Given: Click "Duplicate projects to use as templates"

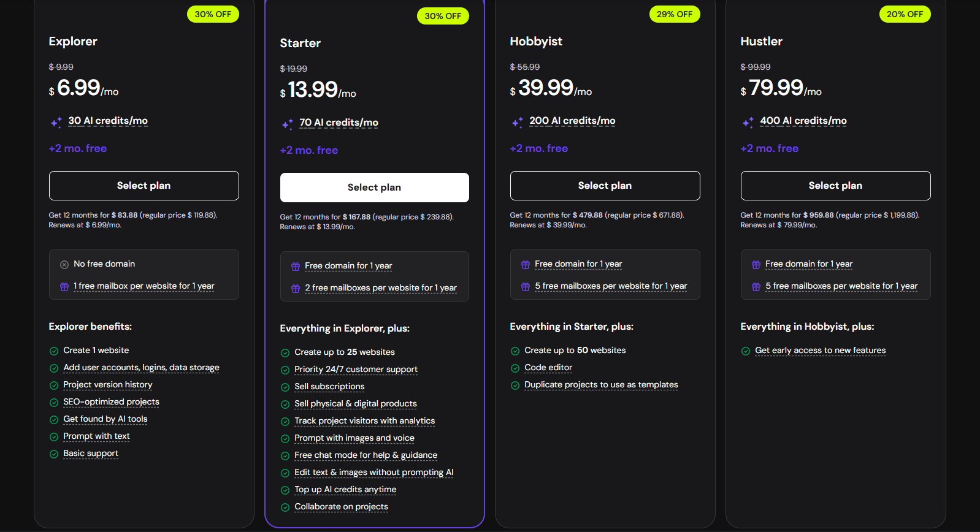Looking at the screenshot, I should coord(601,384).
